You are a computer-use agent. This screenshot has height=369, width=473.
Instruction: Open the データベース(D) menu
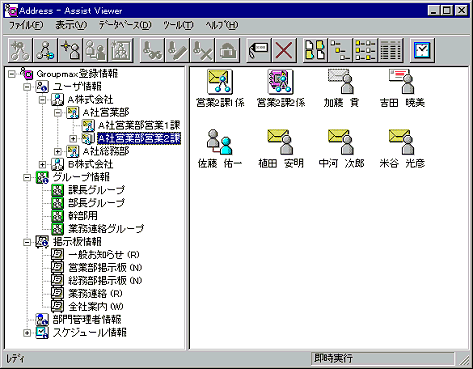(x=125, y=25)
